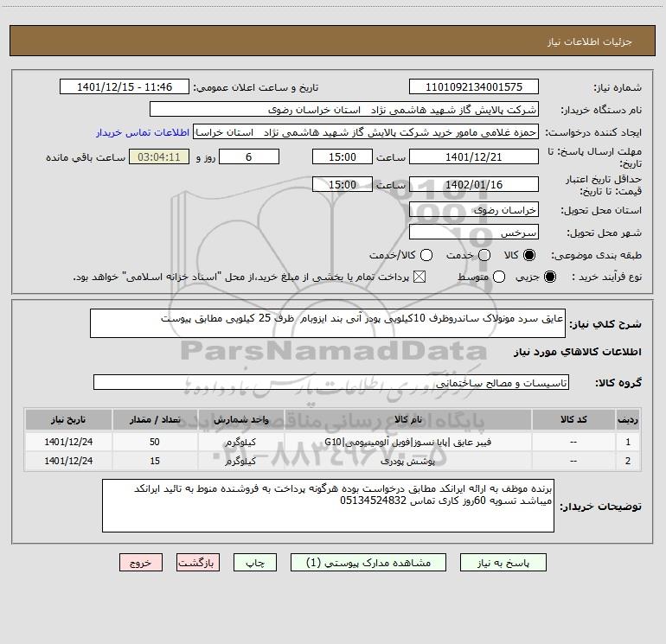Click the ردیف column header
This screenshot has width=666, height=644.
(628, 419)
